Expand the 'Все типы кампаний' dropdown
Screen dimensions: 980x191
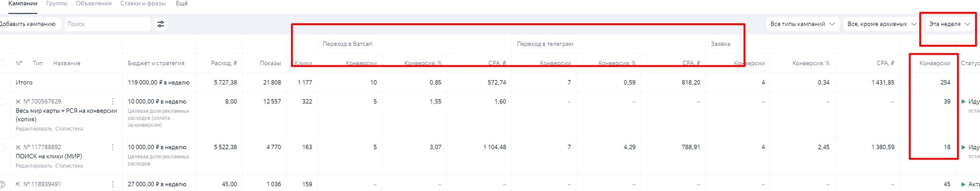[802, 24]
